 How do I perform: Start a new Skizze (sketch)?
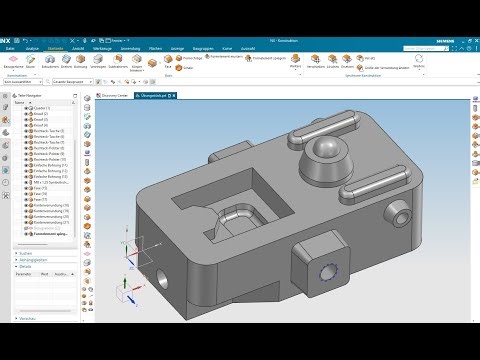pos(30,62)
